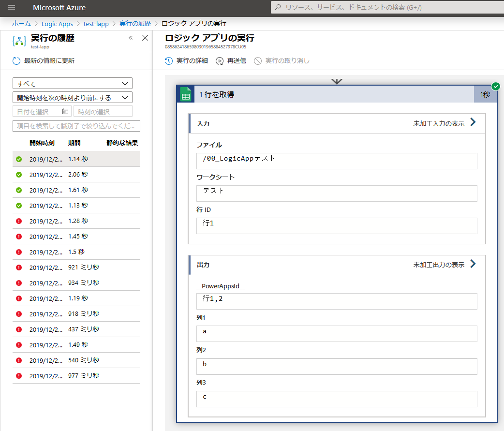Click the Microsoft Azure portal title
504x431 pixels.
(59, 7)
